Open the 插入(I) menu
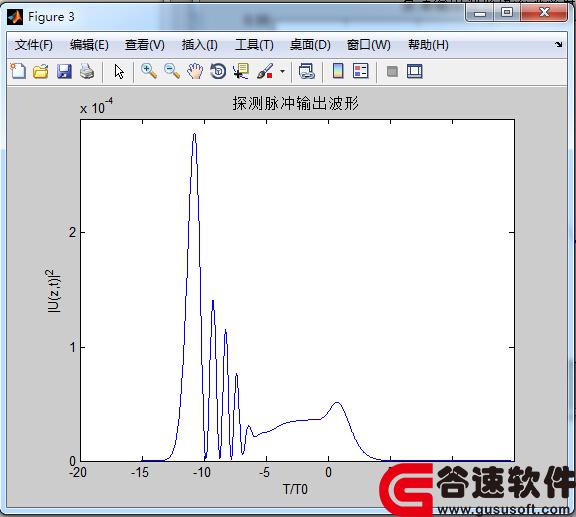The image size is (576, 517). click(199, 45)
